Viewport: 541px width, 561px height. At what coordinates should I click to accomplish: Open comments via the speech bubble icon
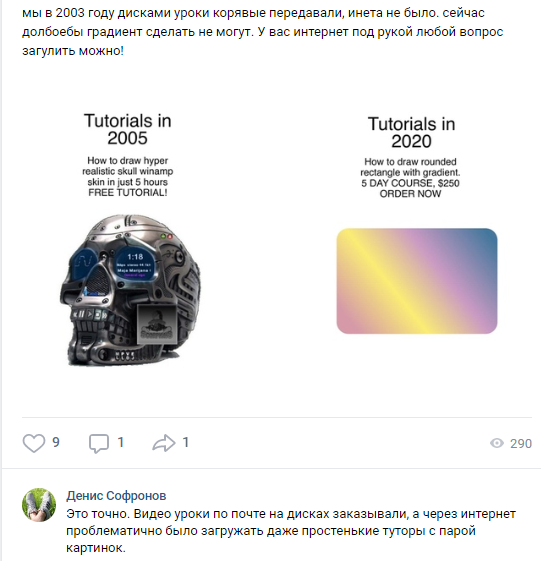point(99,444)
